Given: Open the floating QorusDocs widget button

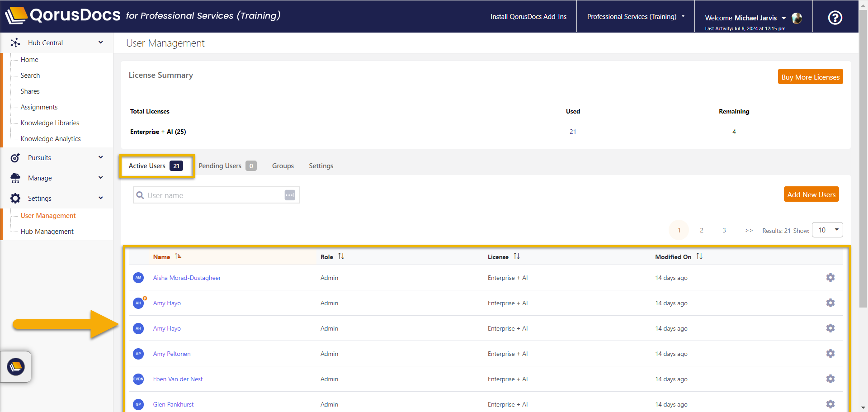Looking at the screenshot, I should point(16,367).
